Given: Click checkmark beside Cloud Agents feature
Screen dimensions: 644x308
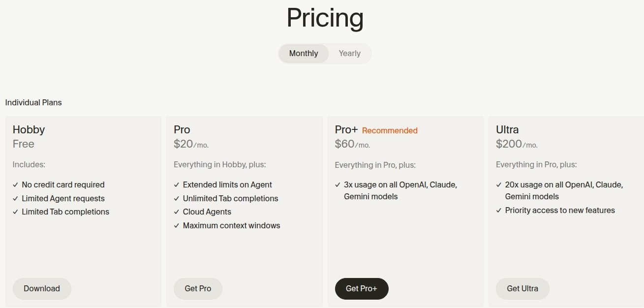Looking at the screenshot, I should click(177, 212).
